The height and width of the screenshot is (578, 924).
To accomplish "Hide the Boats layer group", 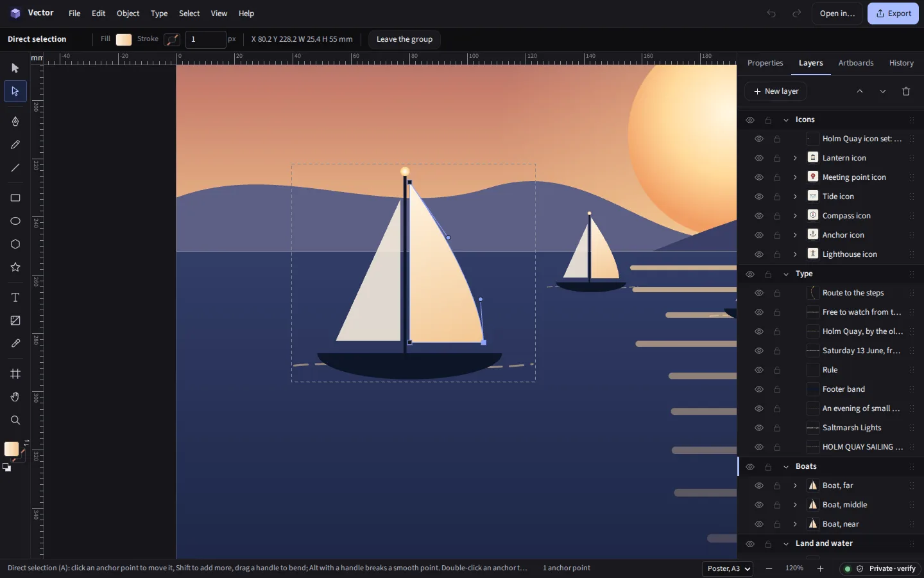I will 749,467.
